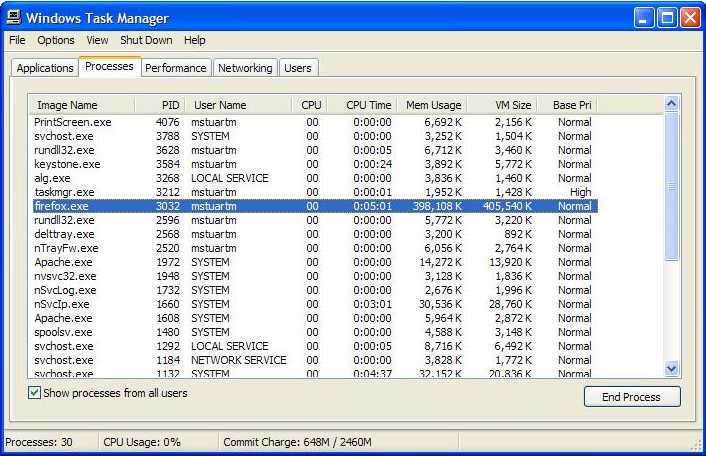This screenshot has width=706, height=456.
Task: Toggle Show processes from all users checkbox
Action: tap(34, 393)
